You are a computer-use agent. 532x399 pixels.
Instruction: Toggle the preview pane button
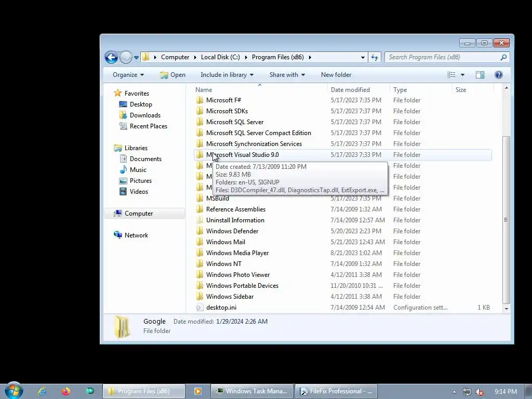coord(480,75)
